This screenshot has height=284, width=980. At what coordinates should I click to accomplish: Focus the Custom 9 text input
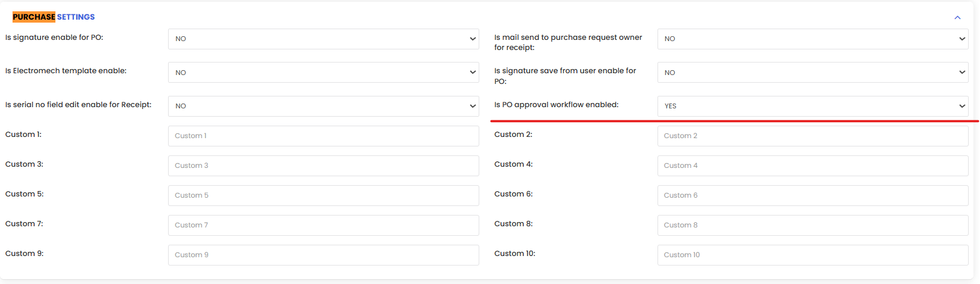(323, 255)
